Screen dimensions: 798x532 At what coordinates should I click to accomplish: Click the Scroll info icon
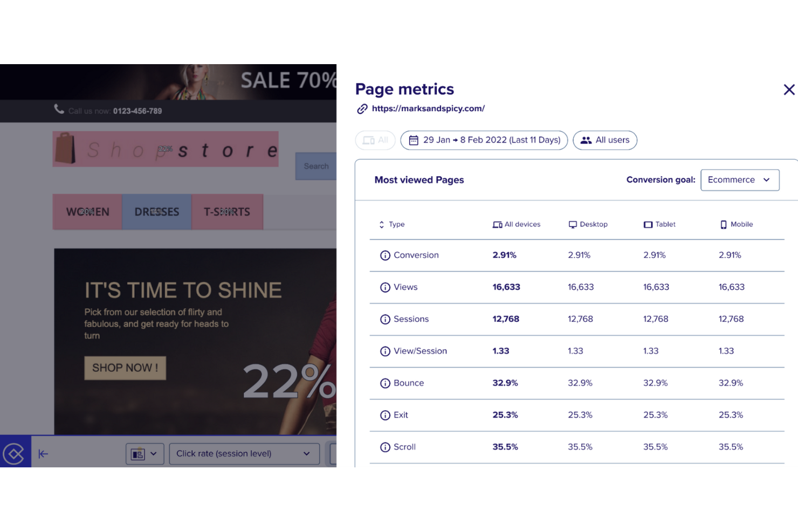[385, 447]
